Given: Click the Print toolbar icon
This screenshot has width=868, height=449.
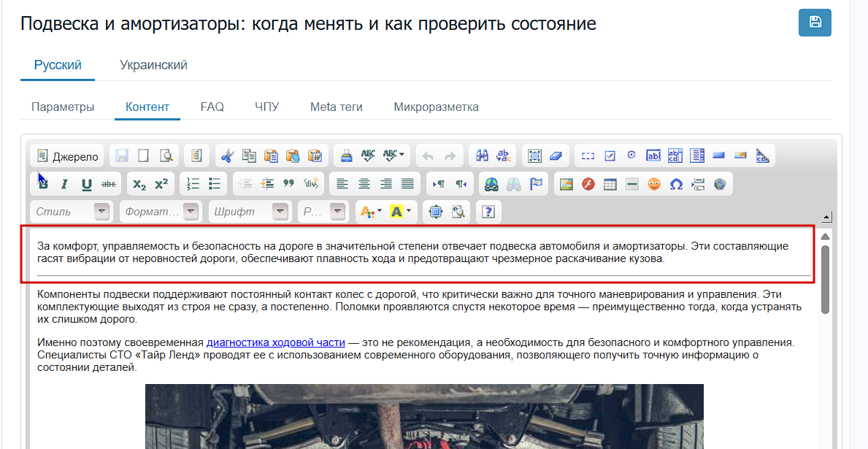Looking at the screenshot, I should pos(346,156).
